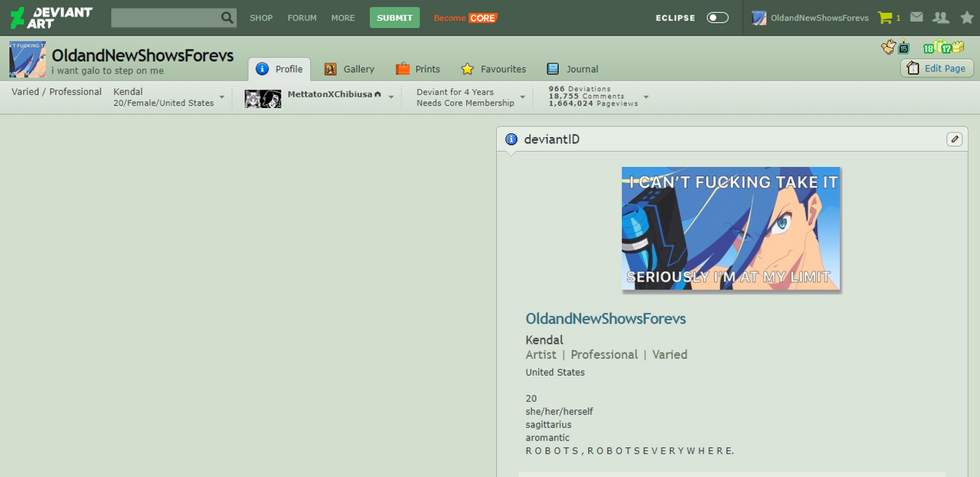Click the DeviantArt logo
This screenshot has width=980, height=477.
[x=51, y=18]
